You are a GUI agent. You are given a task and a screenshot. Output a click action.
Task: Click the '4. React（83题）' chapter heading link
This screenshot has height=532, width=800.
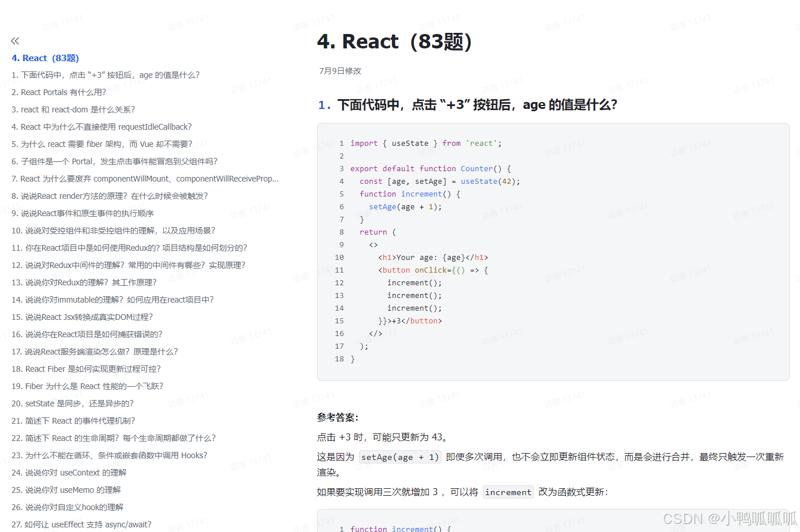[46, 58]
